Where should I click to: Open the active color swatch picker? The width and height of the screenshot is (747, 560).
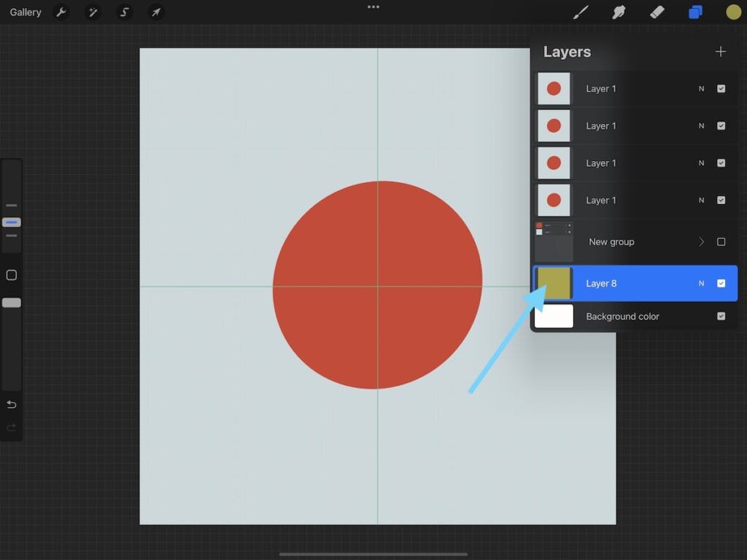coord(733,12)
